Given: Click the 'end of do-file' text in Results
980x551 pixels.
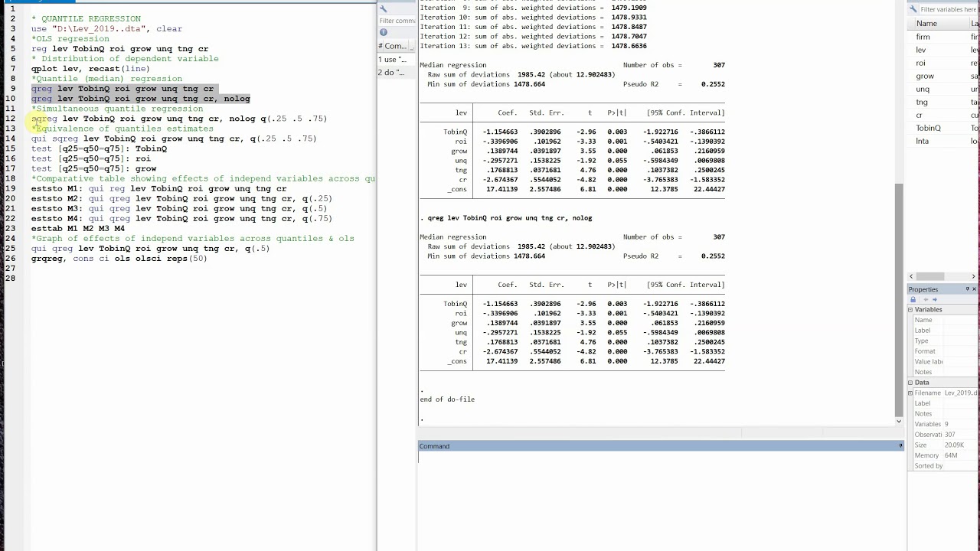Looking at the screenshot, I should click(x=447, y=399).
